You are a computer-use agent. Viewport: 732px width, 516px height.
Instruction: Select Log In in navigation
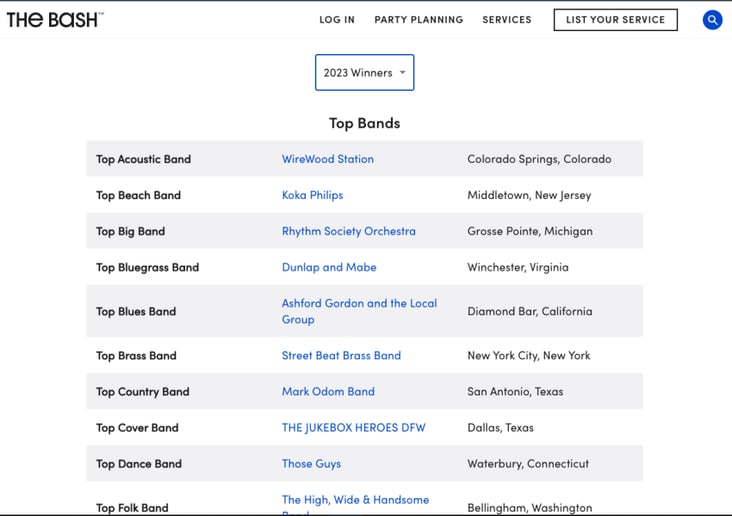pos(337,20)
